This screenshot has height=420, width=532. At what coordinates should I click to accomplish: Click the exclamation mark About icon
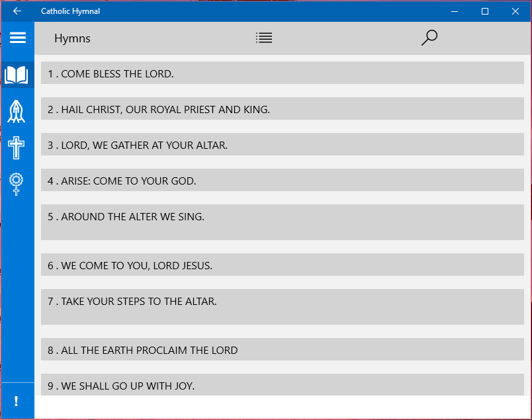pyautogui.click(x=17, y=401)
